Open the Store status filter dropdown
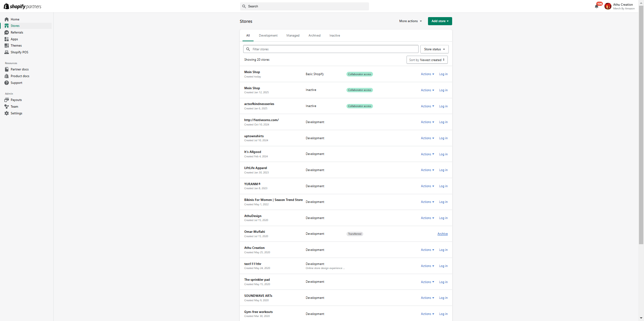The image size is (644, 321). pyautogui.click(x=434, y=49)
